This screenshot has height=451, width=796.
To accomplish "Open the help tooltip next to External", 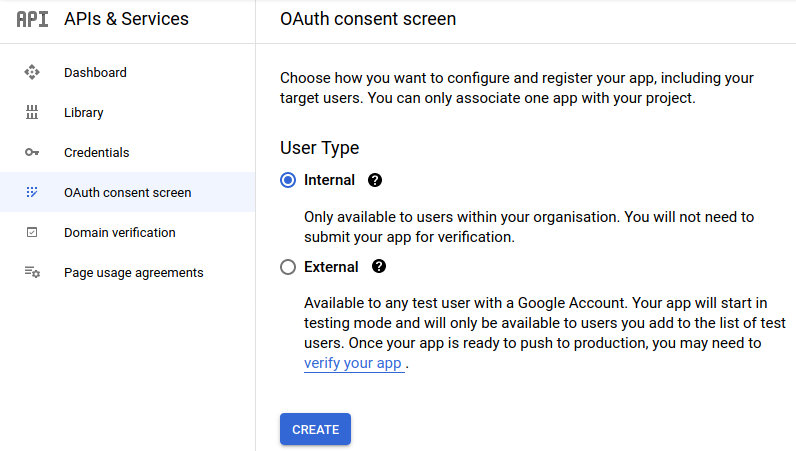I will pyautogui.click(x=379, y=267).
